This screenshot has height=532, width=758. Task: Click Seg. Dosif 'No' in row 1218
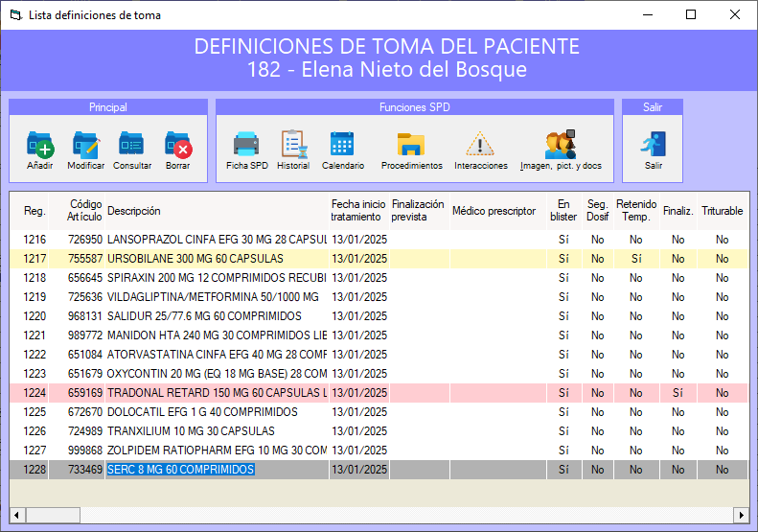click(x=598, y=278)
